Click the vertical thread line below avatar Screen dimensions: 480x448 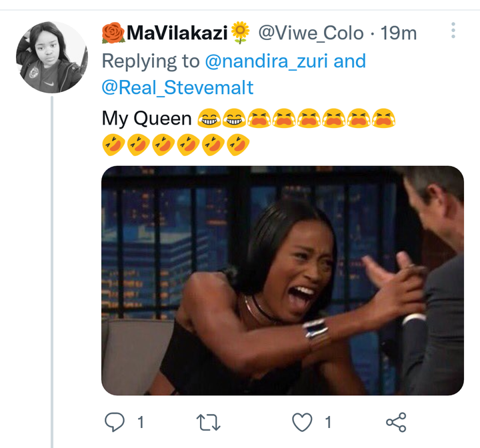pyautogui.click(x=52, y=272)
